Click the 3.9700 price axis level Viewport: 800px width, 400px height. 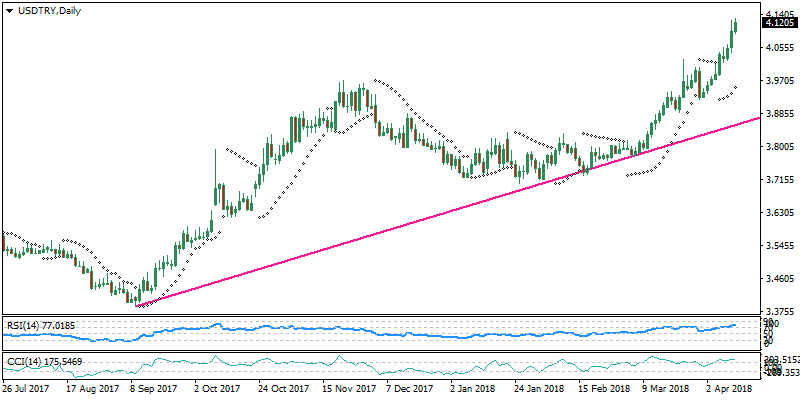pos(780,81)
